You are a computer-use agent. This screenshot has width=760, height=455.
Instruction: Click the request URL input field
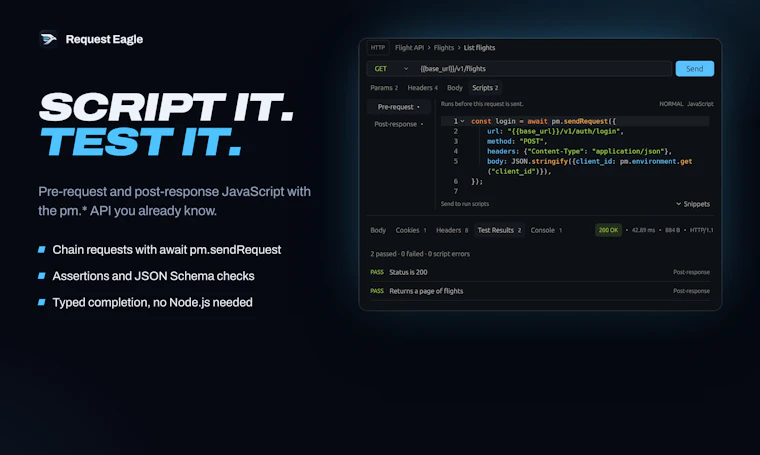pyautogui.click(x=543, y=69)
